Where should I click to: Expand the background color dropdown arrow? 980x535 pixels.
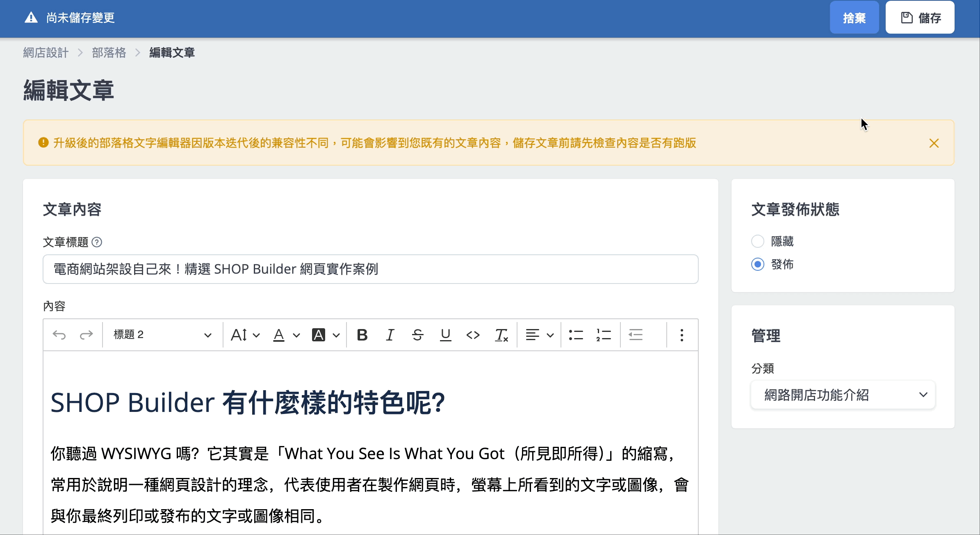[336, 335]
